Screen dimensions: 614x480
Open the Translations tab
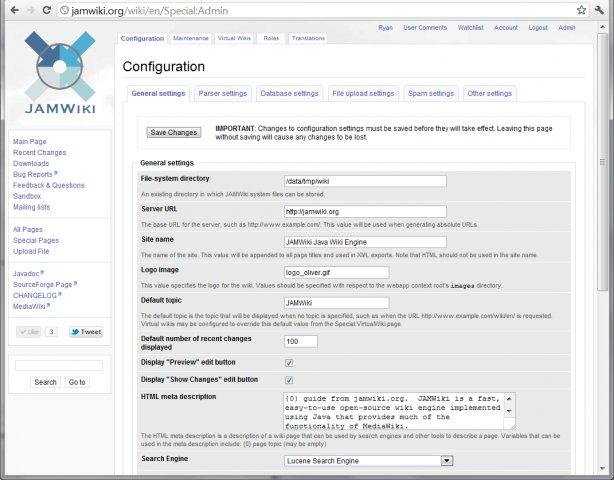coord(308,38)
